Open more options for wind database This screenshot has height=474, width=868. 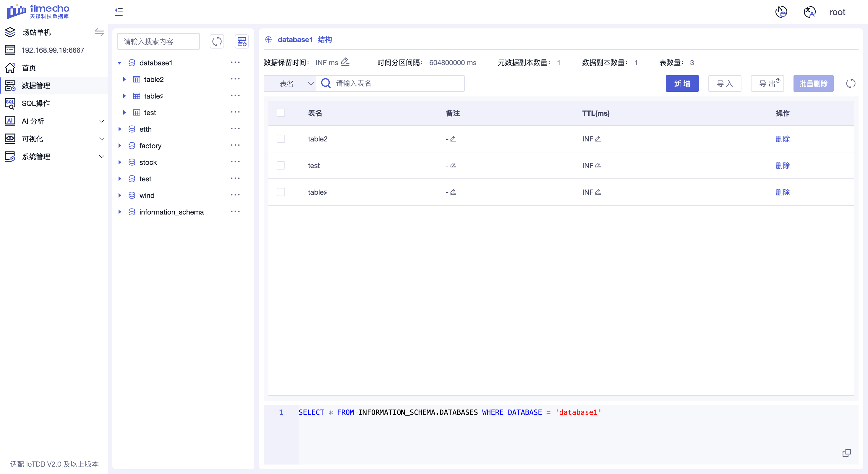[235, 195]
